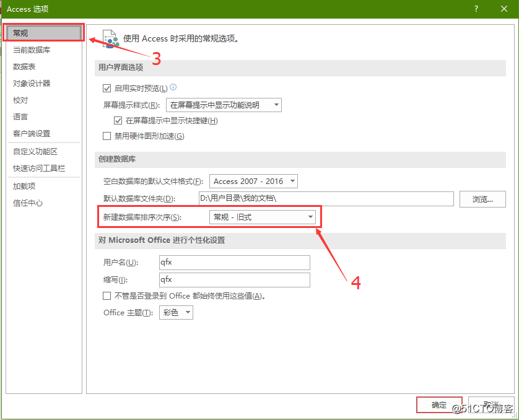Toggle 在屏幕提示中显示快捷键 checkbox

pyautogui.click(x=118, y=120)
